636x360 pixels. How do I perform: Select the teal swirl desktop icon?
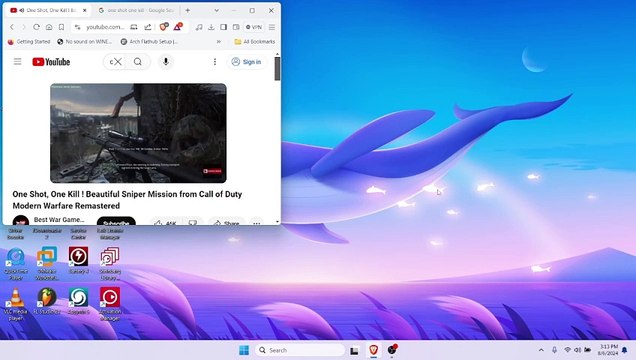tap(79, 301)
